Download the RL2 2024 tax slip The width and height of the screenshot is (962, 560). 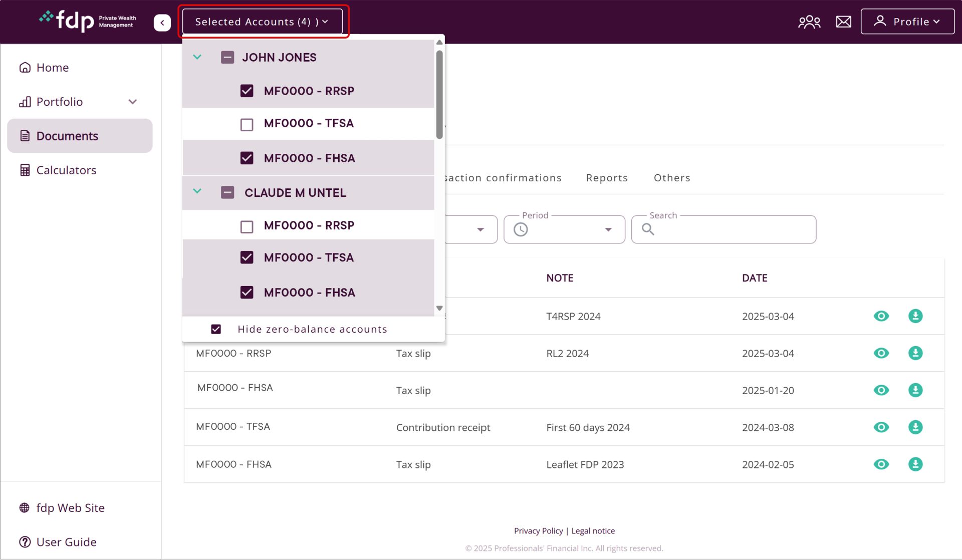click(915, 353)
